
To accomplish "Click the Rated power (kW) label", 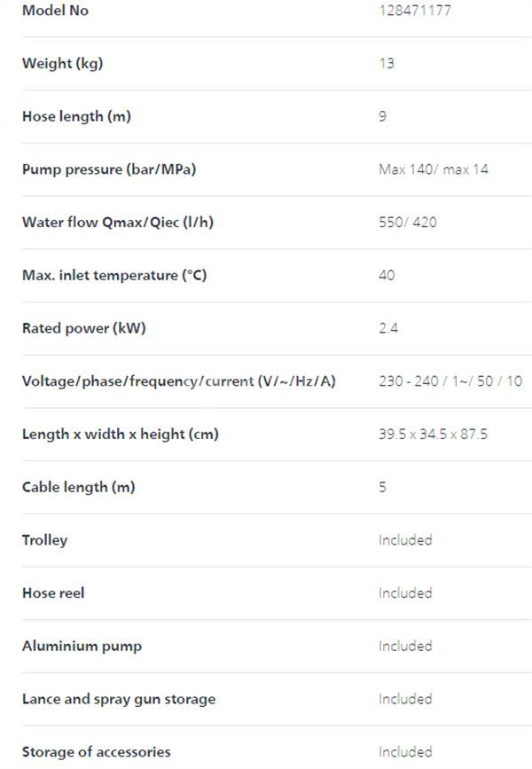I will (84, 328).
